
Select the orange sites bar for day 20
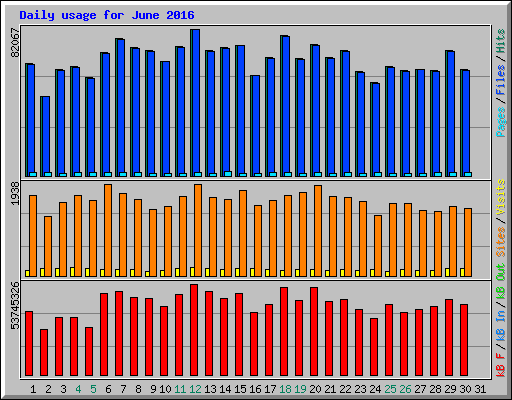click(x=318, y=231)
